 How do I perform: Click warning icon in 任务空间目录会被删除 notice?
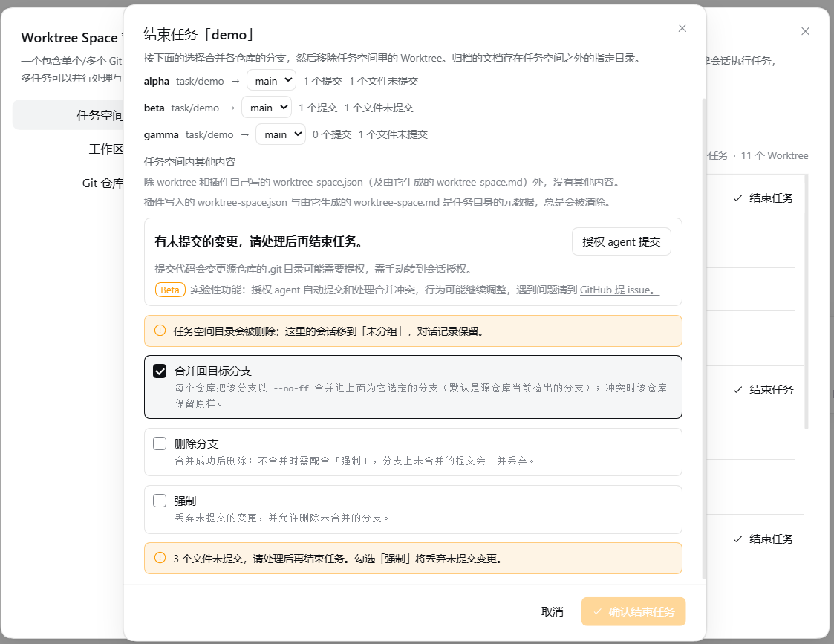pyautogui.click(x=160, y=331)
